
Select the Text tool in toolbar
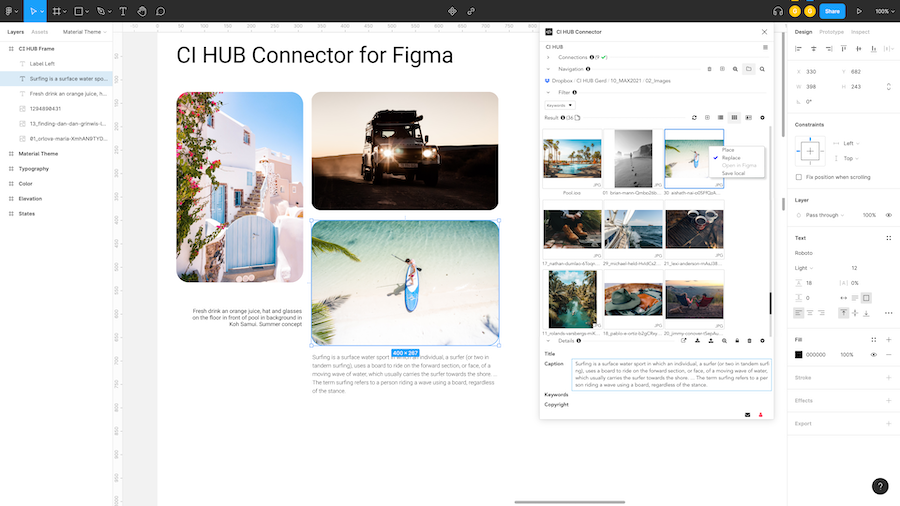coord(123,11)
